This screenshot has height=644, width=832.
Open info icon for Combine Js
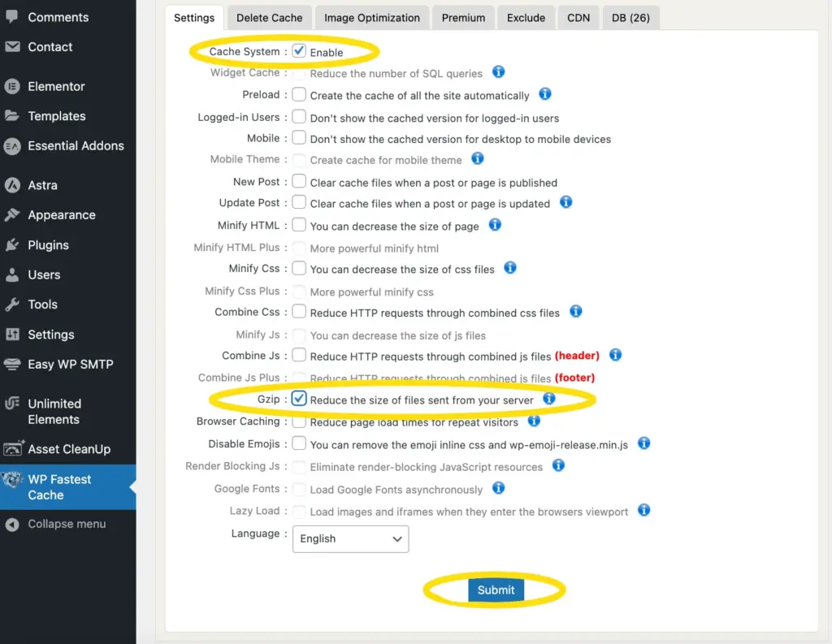[615, 354]
